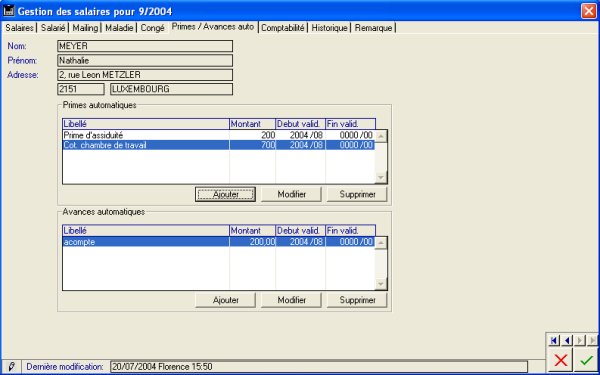Click the 200 amount for Prime d'assiduité
This screenshot has height=375, width=600.
pyautogui.click(x=268, y=135)
